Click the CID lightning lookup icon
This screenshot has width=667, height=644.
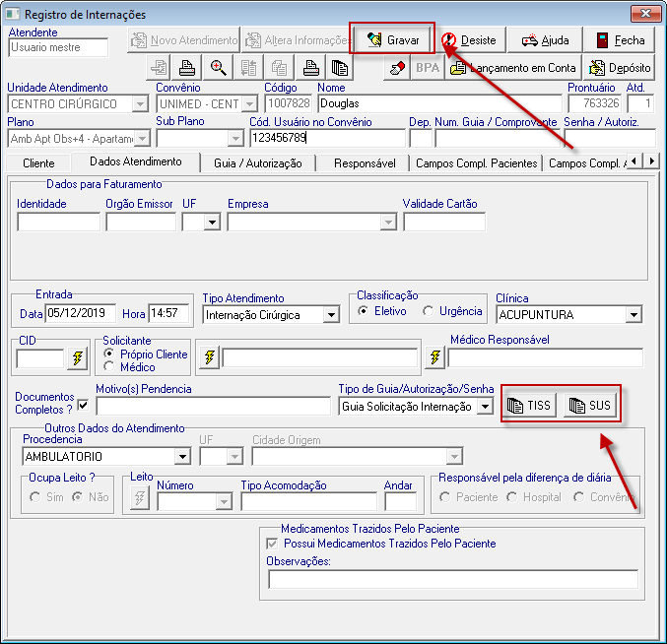click(78, 357)
